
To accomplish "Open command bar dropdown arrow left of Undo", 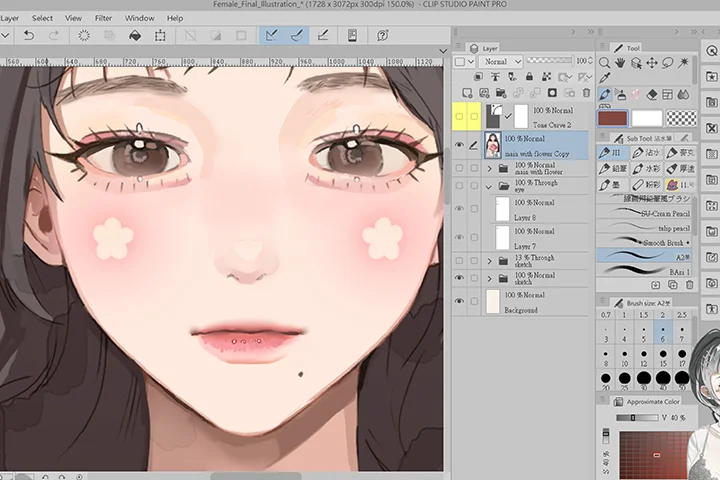I will tap(5, 35).
